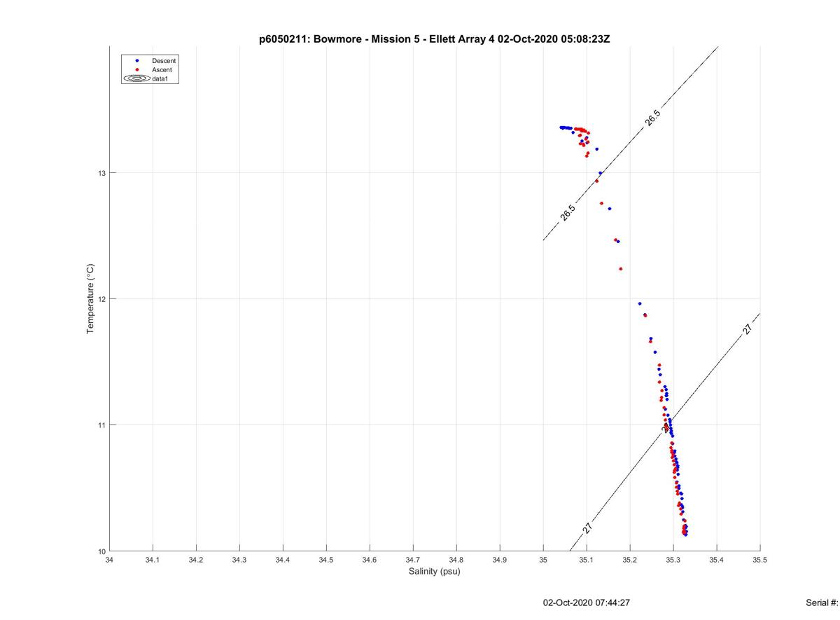The image size is (840, 620).
Task: Click the x-axis tick label '34.8'
Action: coord(456,560)
